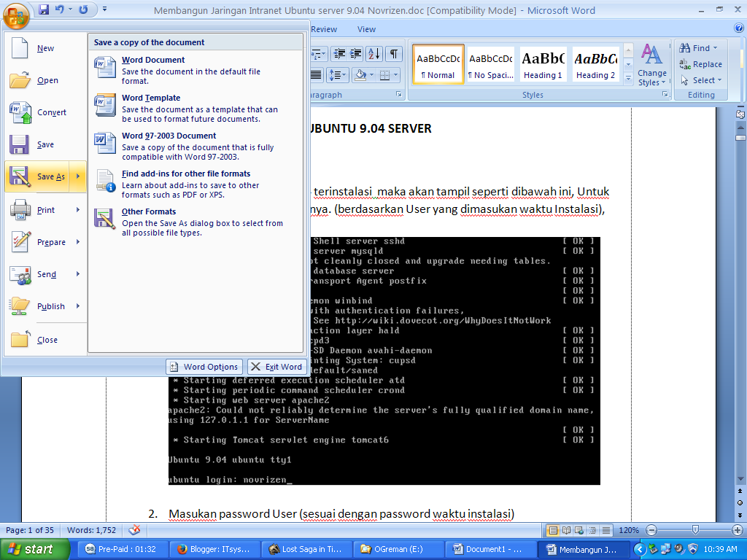Open Customize Quick Access Toolbar dropdown
Screen dimensions: 747x560
pyautogui.click(x=105, y=9)
